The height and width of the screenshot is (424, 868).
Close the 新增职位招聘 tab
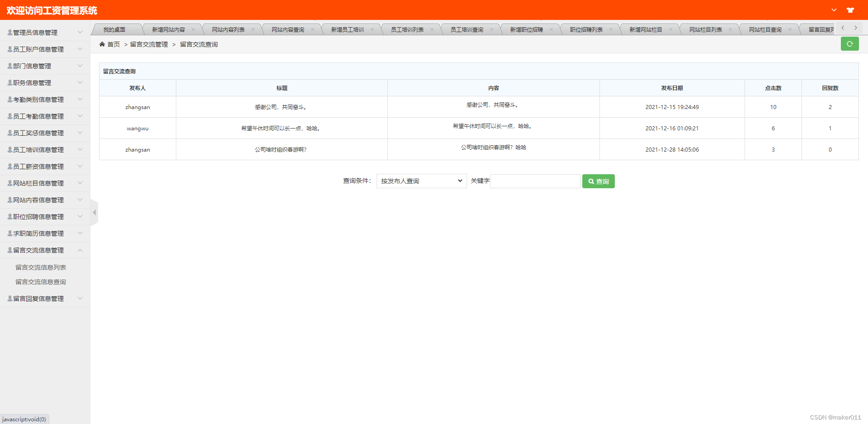551,30
